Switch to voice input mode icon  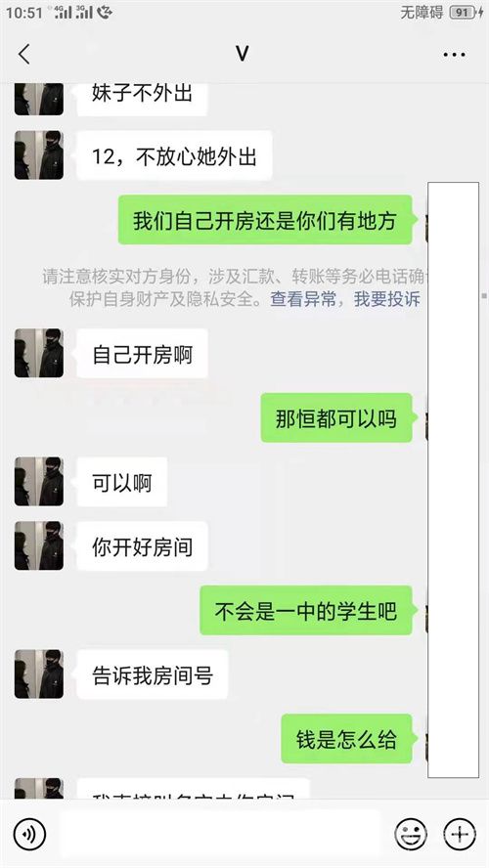click(28, 833)
